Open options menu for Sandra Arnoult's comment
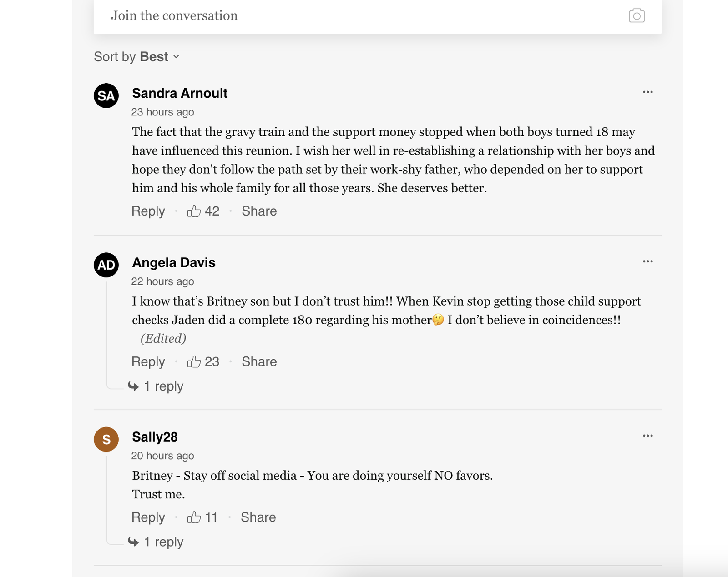Image resolution: width=728 pixels, height=577 pixels. pyautogui.click(x=647, y=92)
